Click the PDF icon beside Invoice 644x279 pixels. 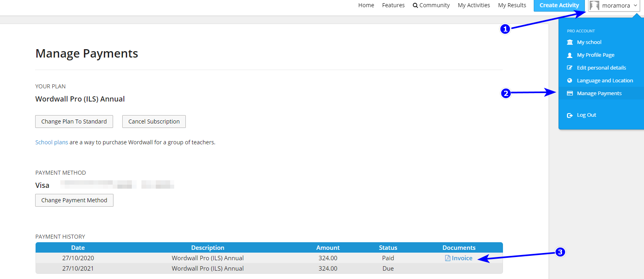[447, 258]
